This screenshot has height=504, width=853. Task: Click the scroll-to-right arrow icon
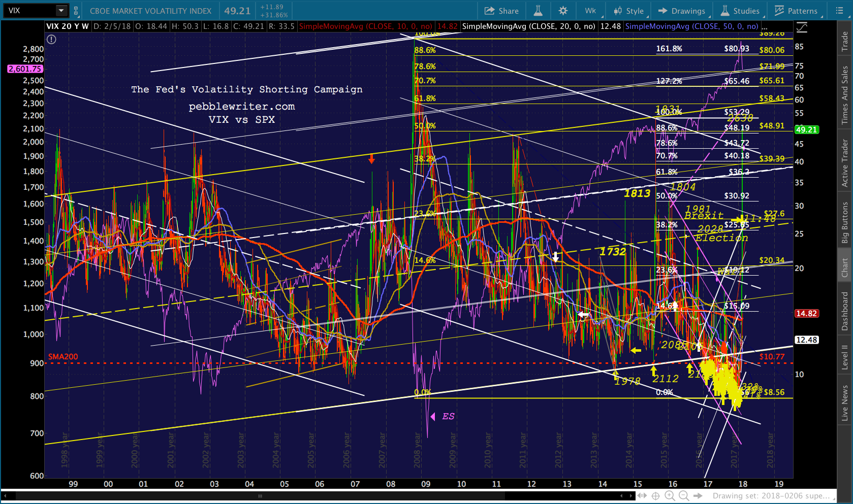pos(699,496)
